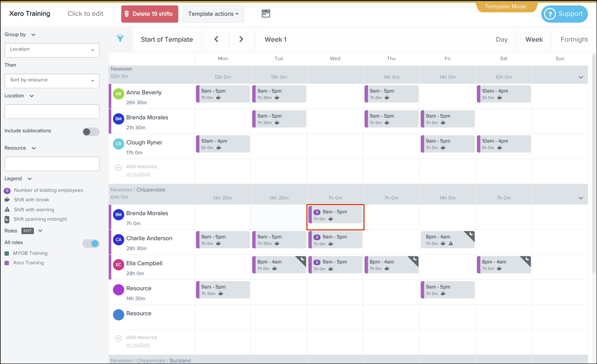Click Anna Beverly's AB avatar
Screen dimensions: 597x364
point(118,94)
